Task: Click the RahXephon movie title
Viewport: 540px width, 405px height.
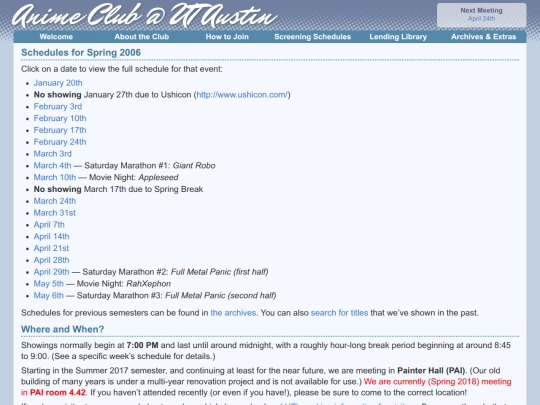Action: tap(148, 284)
